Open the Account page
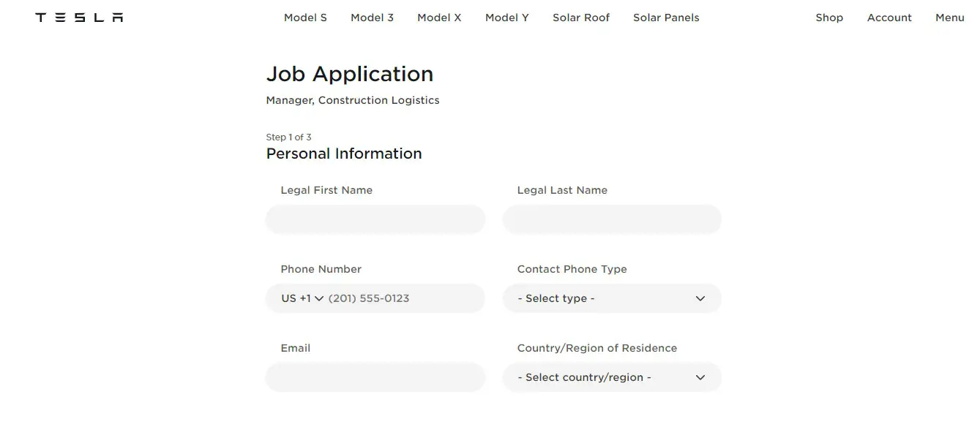 [x=889, y=18]
